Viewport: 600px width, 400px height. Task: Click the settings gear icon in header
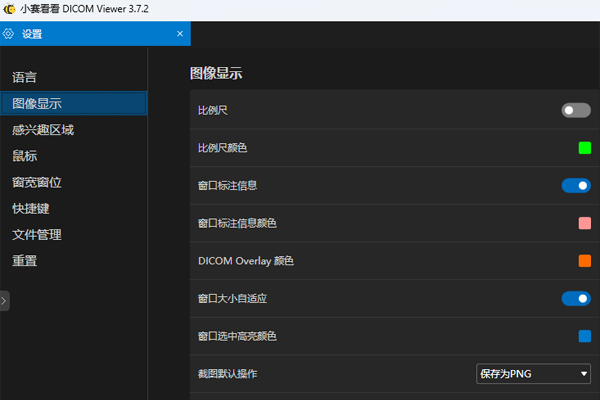click(x=8, y=34)
